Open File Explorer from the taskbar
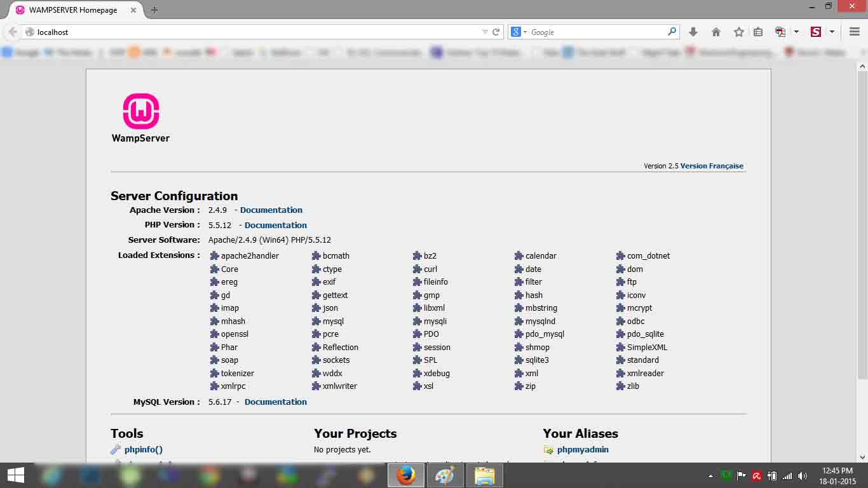 point(485,475)
